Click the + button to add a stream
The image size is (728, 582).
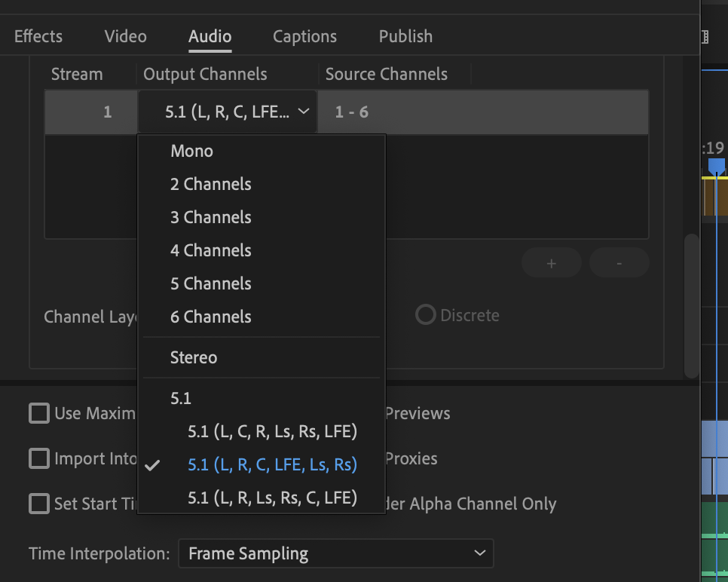coord(551,262)
